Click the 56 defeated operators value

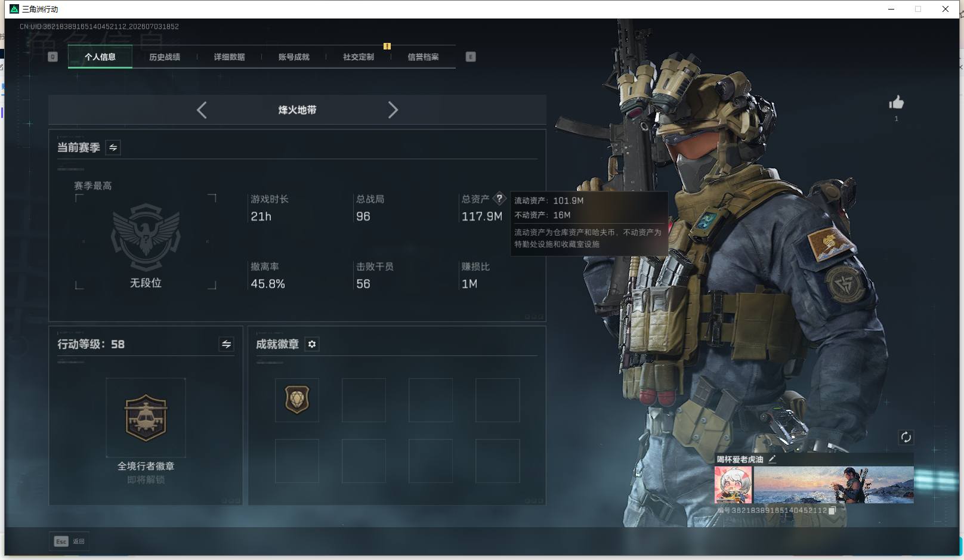[x=363, y=284]
